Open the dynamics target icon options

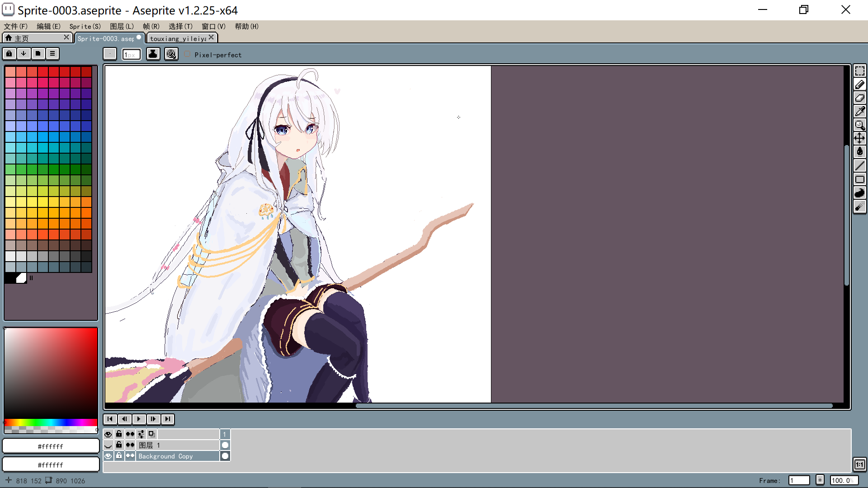tap(171, 54)
